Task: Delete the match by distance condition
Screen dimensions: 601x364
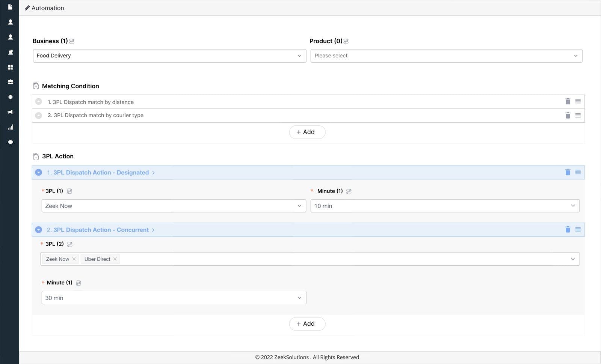Action: point(568,101)
